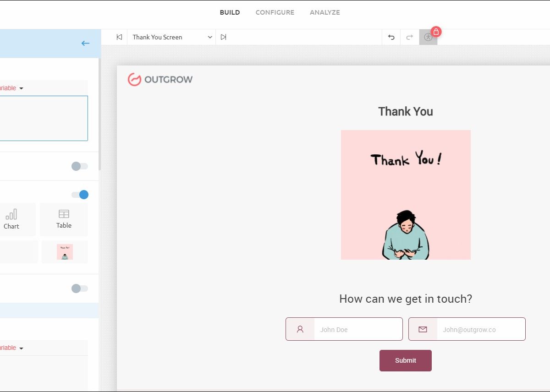The image size is (550, 392).
Task: Enable the gray toggle below the image thumbnail
Action: [x=79, y=289]
